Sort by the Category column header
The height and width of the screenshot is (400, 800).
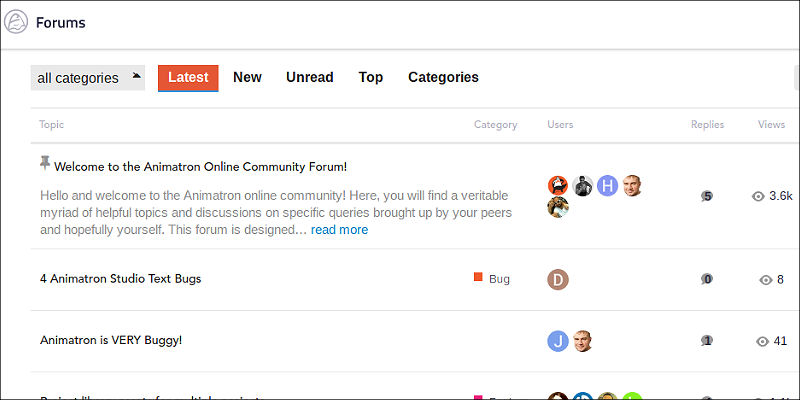coord(495,124)
